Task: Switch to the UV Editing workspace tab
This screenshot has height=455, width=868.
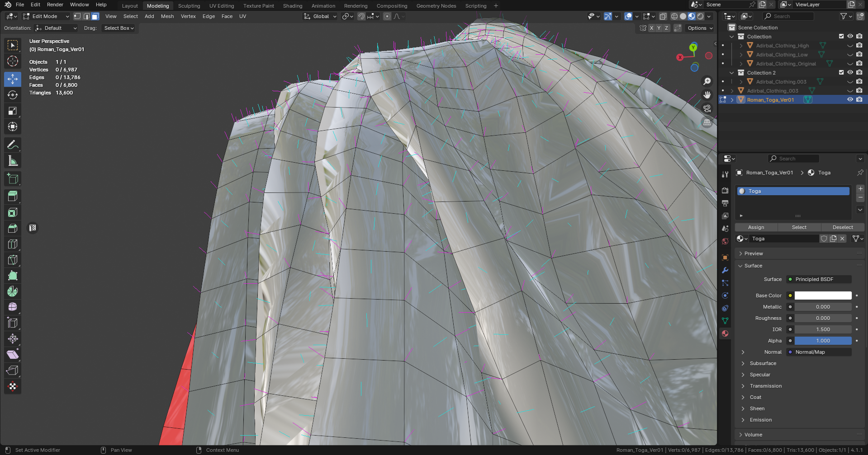Action: click(222, 6)
